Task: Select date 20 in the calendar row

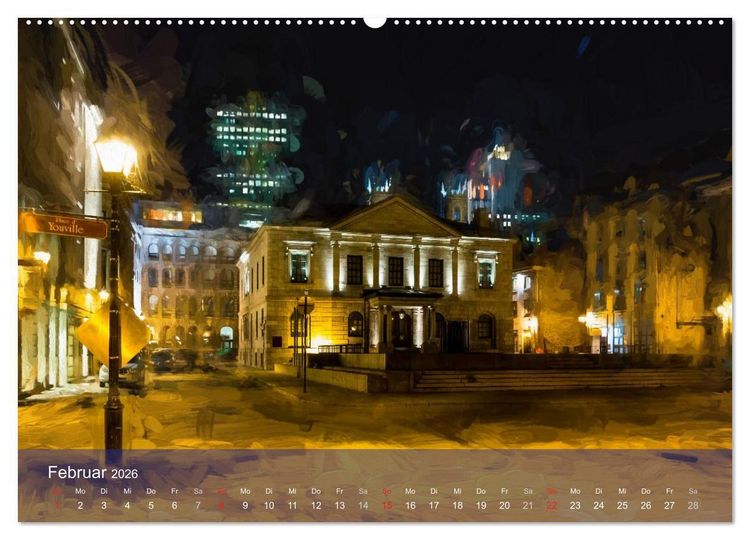Action: tap(505, 505)
